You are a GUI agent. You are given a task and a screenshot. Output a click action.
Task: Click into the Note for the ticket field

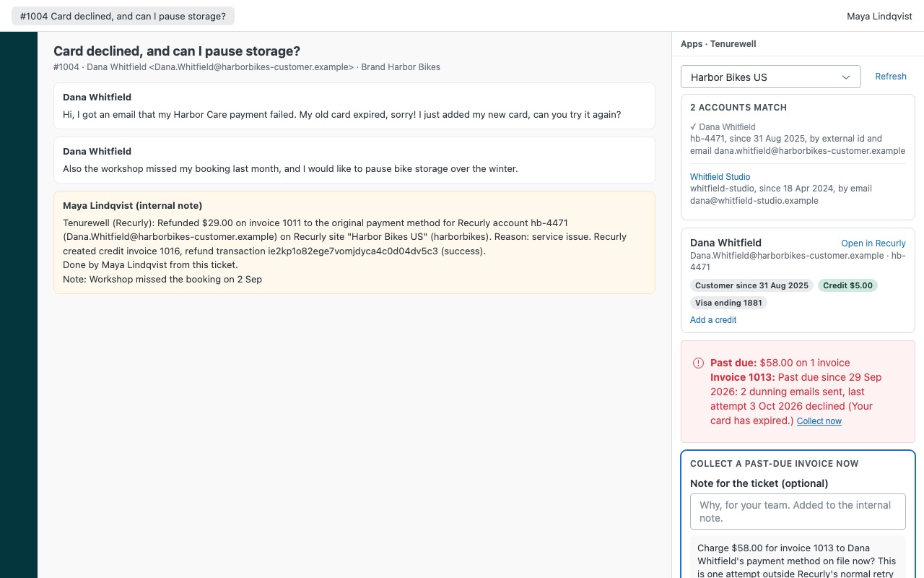(x=798, y=512)
